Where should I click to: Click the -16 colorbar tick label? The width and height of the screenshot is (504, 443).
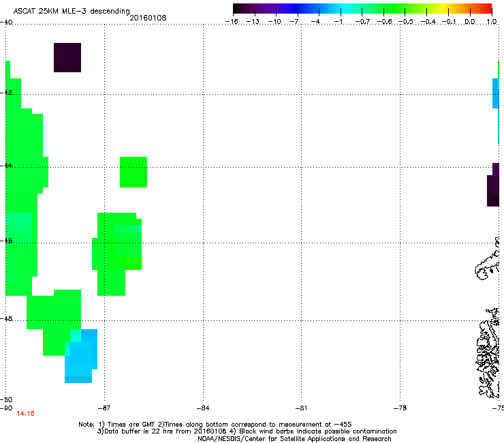click(x=232, y=22)
